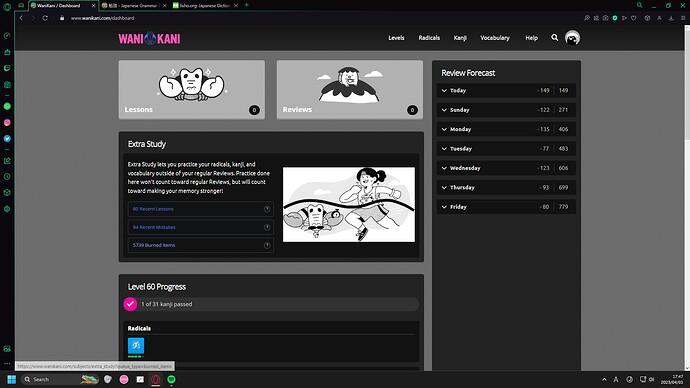Expand the Sunday review forecast
This screenshot has width=690, height=388.
[506, 110]
